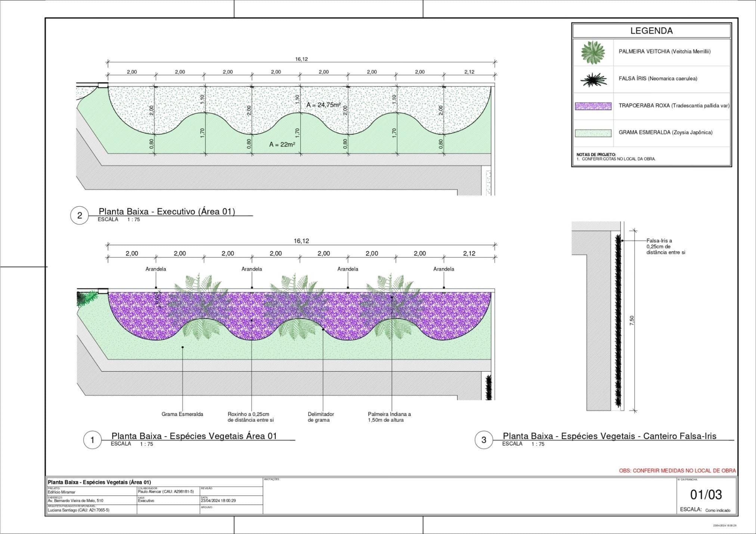The height and width of the screenshot is (534, 756).
Task: Click the 7,50 vertical dimension text
Action: tap(632, 320)
